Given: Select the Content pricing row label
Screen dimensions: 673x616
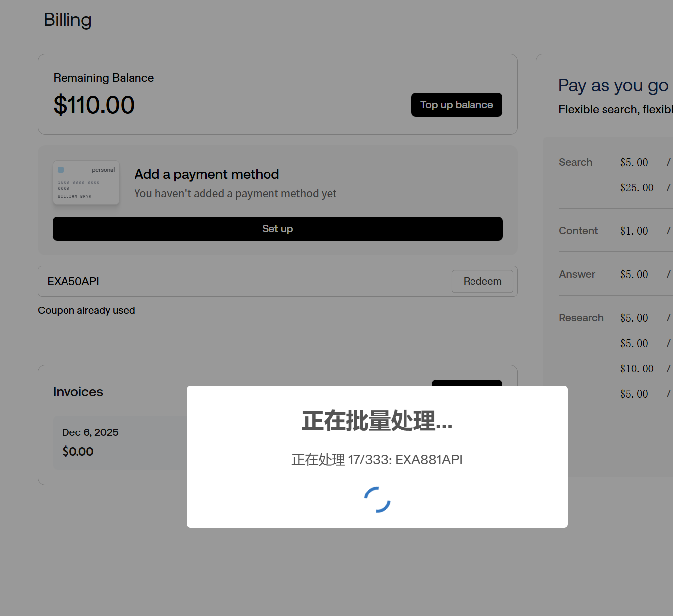Looking at the screenshot, I should point(578,231).
